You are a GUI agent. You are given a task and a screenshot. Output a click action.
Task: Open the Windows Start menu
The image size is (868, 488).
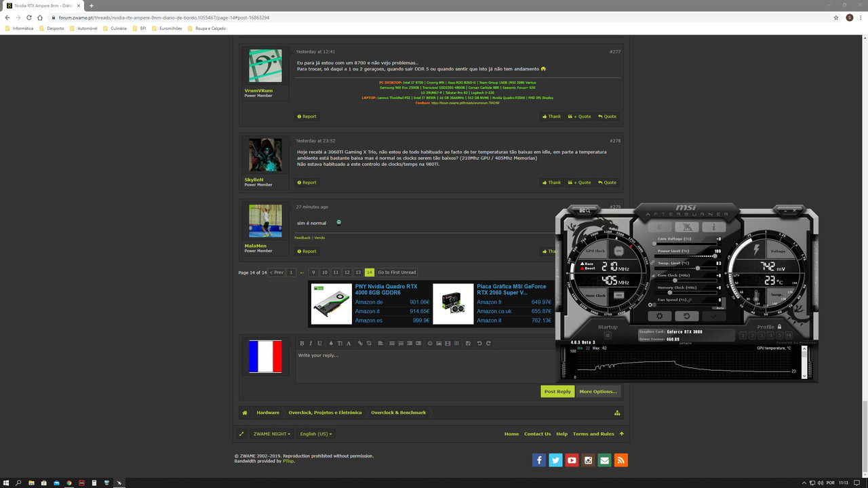coord(6,483)
